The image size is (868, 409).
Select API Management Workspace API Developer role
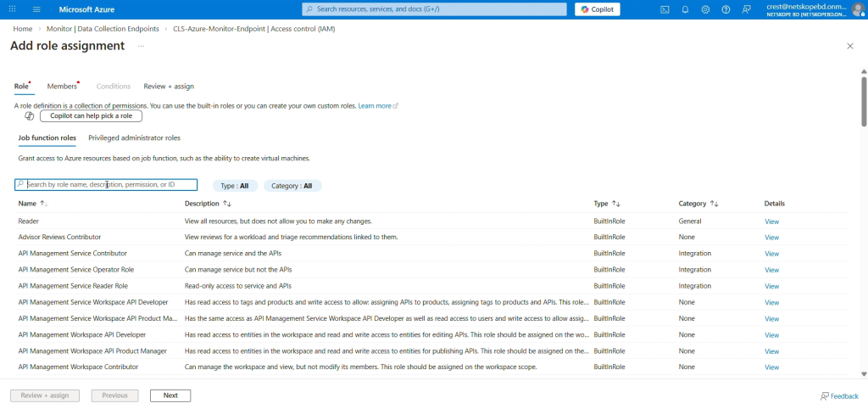click(431, 334)
